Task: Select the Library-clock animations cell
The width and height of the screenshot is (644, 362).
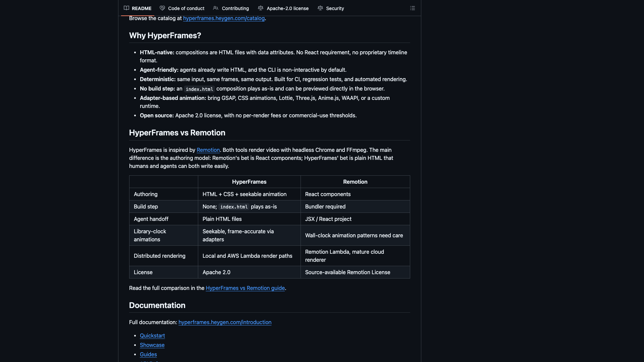Action: click(x=164, y=235)
